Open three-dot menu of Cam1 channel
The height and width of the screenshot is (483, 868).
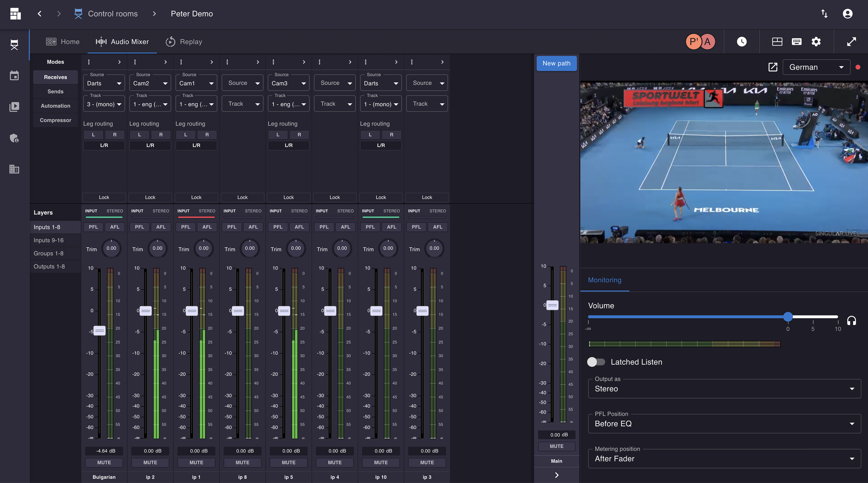181,62
